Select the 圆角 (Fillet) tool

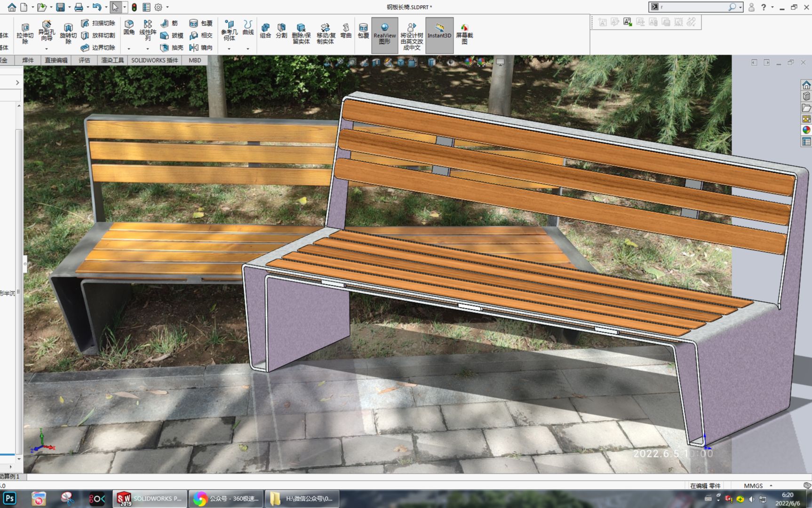[129, 27]
